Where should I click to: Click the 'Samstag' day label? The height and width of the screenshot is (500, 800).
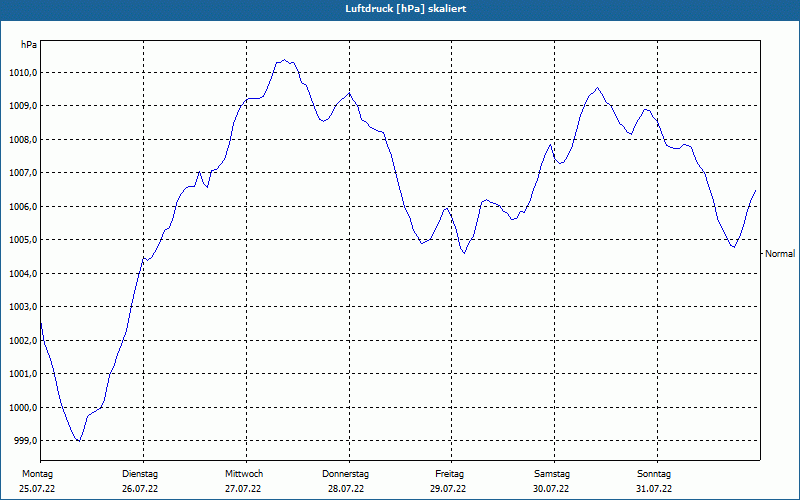pyautogui.click(x=552, y=474)
